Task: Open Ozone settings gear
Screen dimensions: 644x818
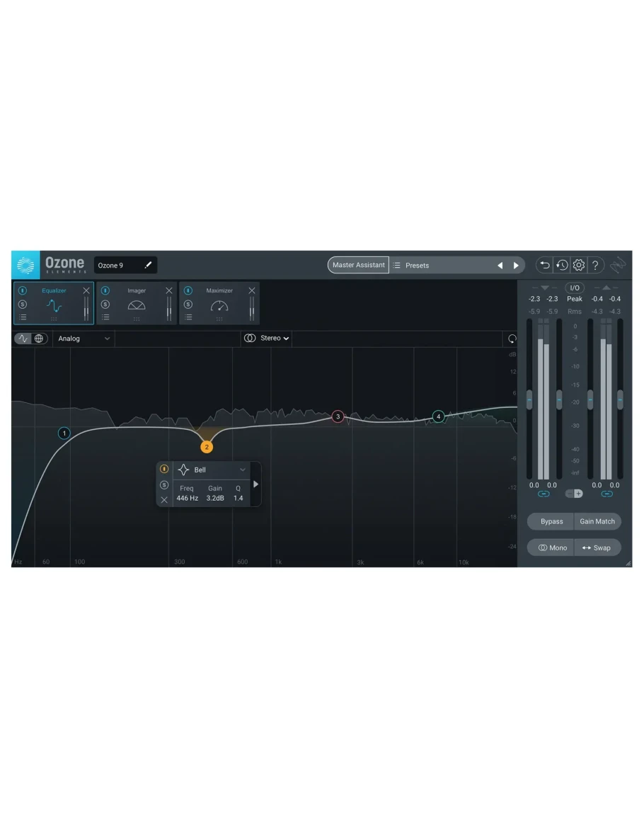Action: tap(579, 266)
